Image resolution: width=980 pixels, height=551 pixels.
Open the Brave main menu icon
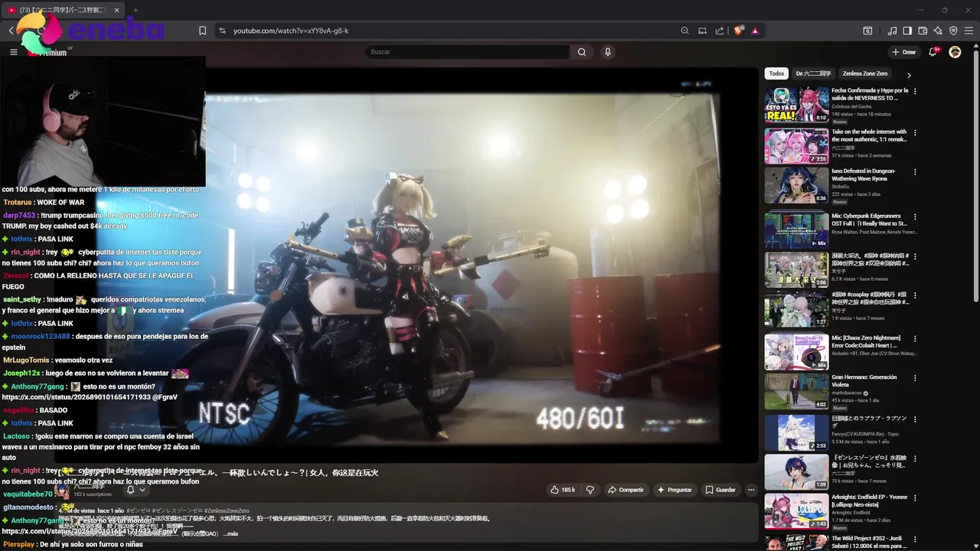coord(969,31)
